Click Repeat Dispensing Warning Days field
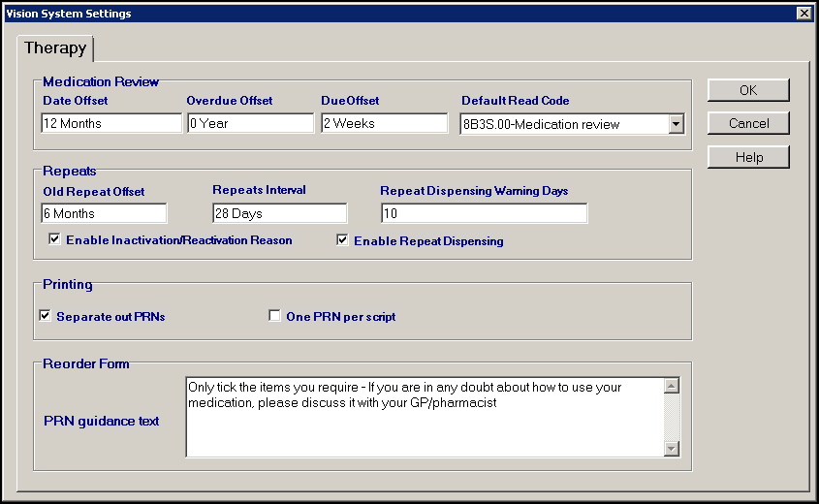819x504 pixels. 484,213
